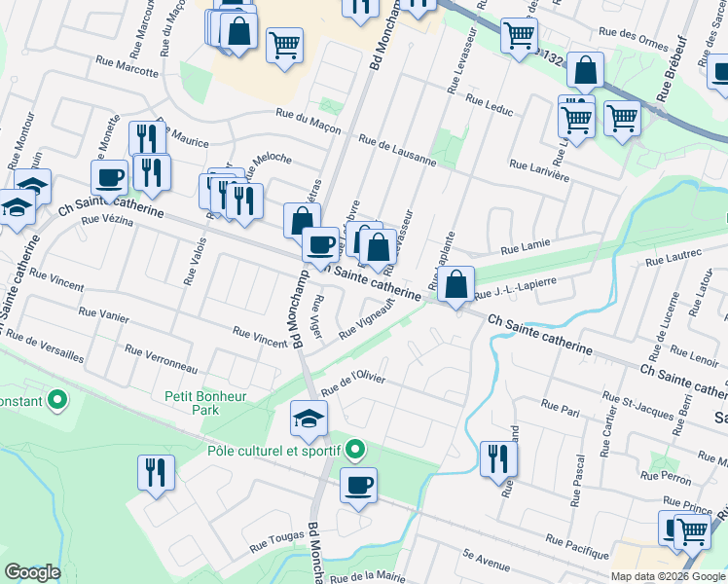Click the shopping cart marker beside Route 132
Viewport: 728px width, 584px height.
[x=519, y=37]
